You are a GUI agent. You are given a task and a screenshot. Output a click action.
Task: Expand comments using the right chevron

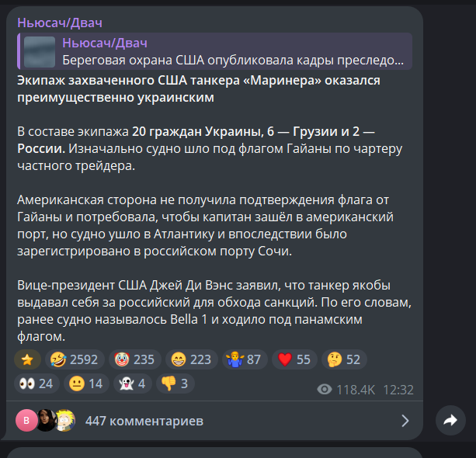pyautogui.click(x=405, y=421)
